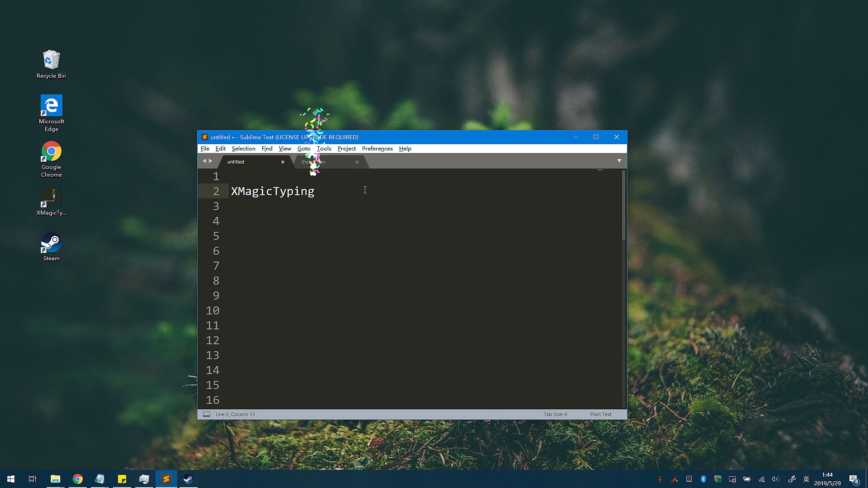Open Tab Size: 4 selector
Viewport: 868px width, 488px height.
click(x=555, y=414)
